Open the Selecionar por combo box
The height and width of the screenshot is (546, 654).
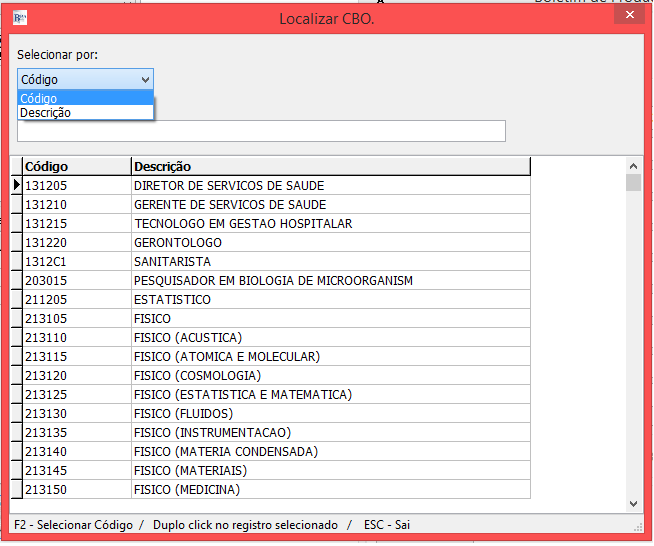(85, 79)
